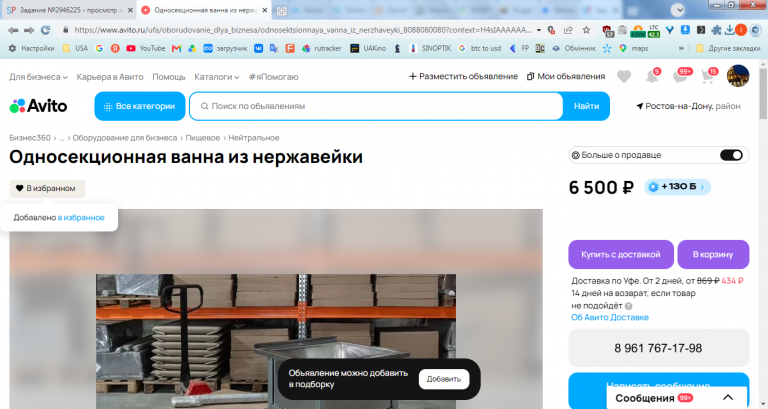Screen dimensions: 768x409
Task: Click the question mark help icon near return info
Action: click(628, 306)
